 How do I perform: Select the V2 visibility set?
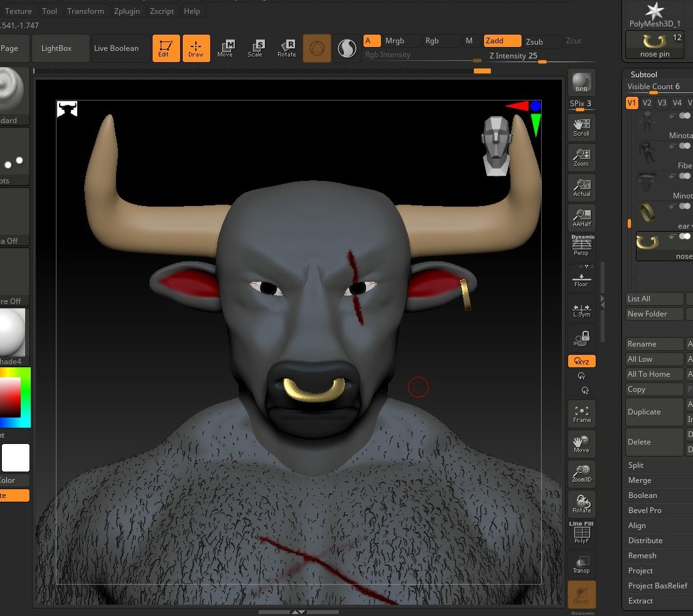point(647,102)
